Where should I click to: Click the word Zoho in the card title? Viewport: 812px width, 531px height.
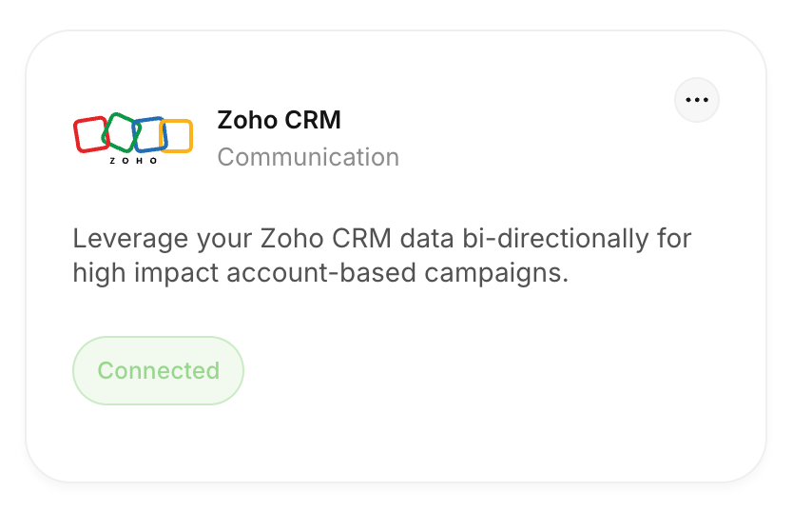(x=248, y=120)
